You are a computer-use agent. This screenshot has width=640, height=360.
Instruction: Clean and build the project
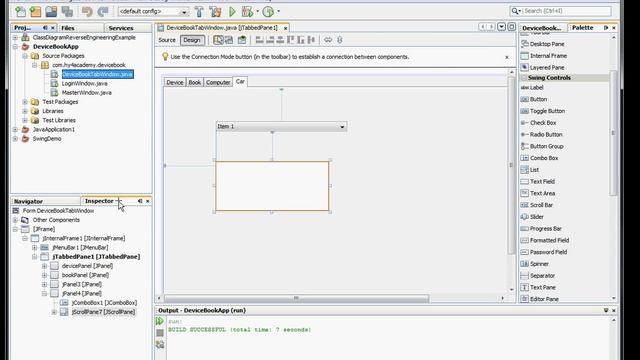point(215,11)
